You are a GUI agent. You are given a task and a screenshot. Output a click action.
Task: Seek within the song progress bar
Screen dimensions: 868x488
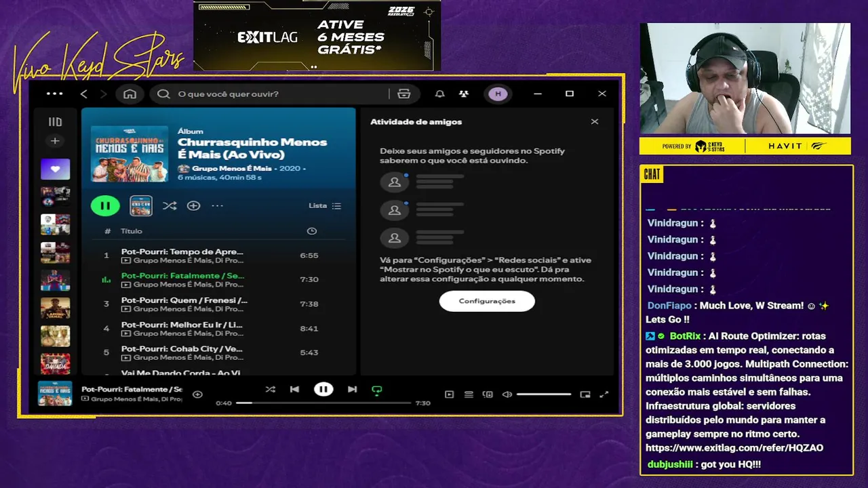[323, 403]
